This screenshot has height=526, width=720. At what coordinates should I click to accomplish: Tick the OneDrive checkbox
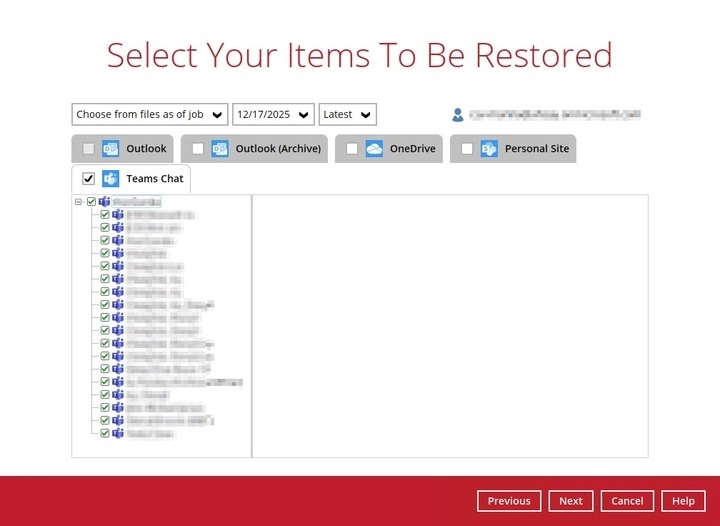352,149
